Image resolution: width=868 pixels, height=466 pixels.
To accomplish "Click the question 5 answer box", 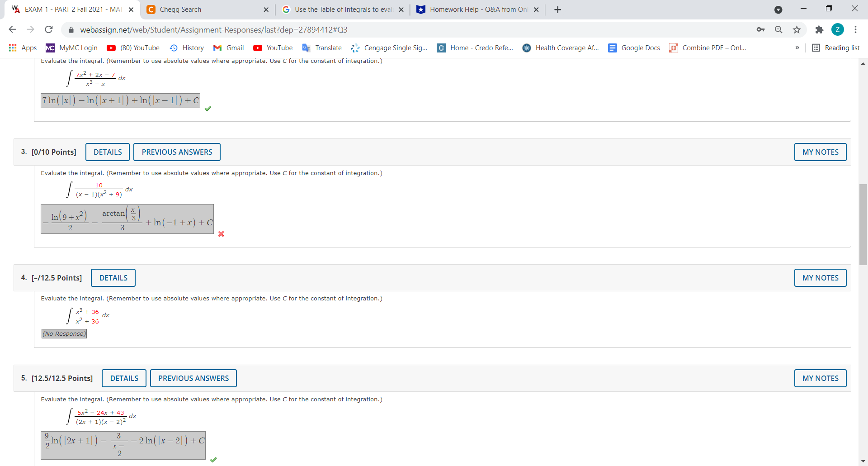I will (123, 445).
